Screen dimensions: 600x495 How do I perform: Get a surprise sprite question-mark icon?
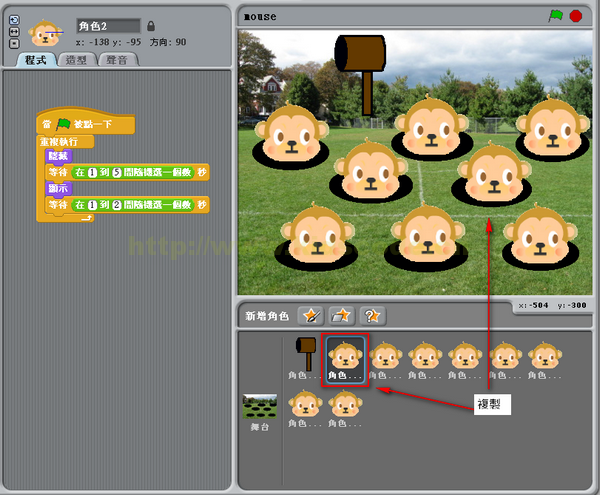(x=373, y=316)
